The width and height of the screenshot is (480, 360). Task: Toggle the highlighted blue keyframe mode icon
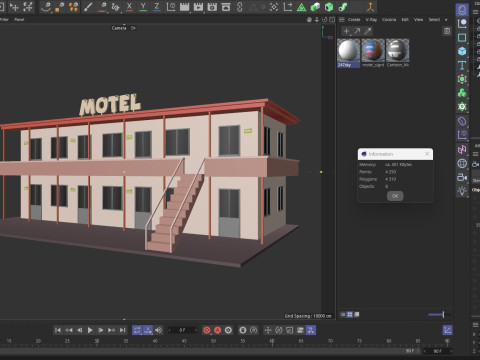311,330
